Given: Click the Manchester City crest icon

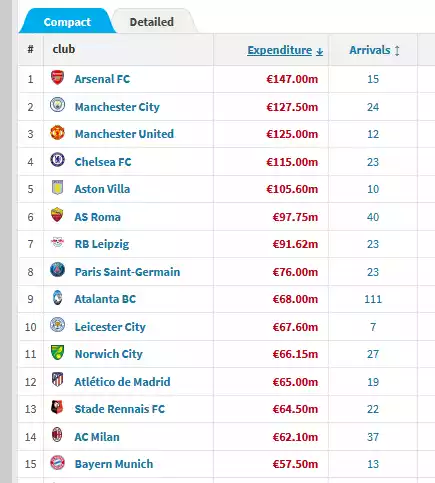Looking at the screenshot, I should click(57, 105).
